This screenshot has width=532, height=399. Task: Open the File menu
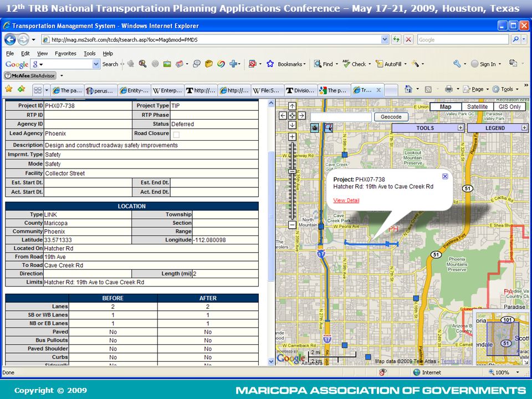tap(10, 53)
